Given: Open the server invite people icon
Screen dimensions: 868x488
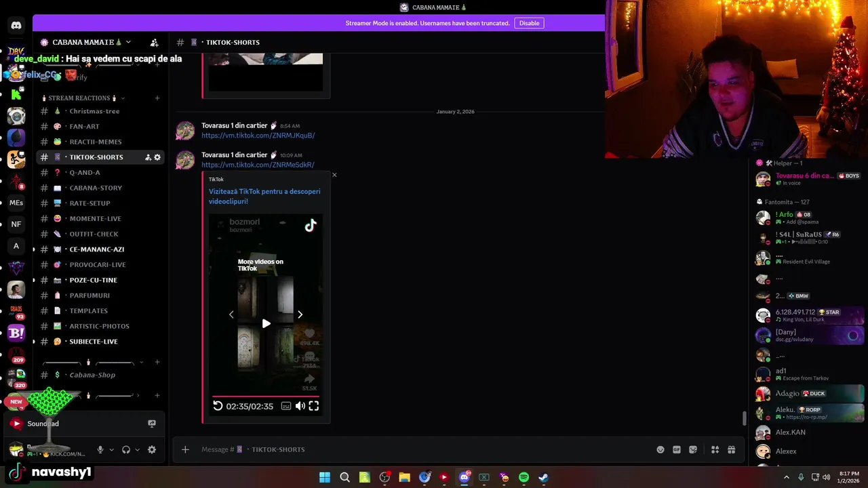Looking at the screenshot, I should [155, 42].
